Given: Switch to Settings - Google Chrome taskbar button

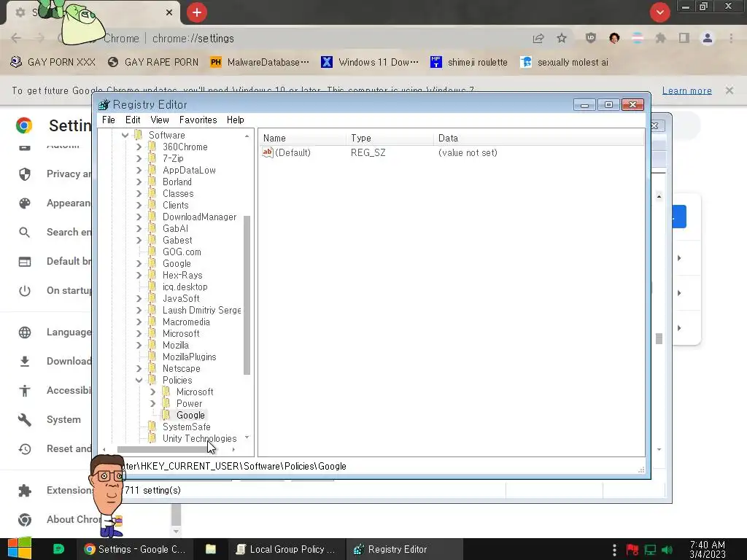Looking at the screenshot, I should click(x=135, y=549).
